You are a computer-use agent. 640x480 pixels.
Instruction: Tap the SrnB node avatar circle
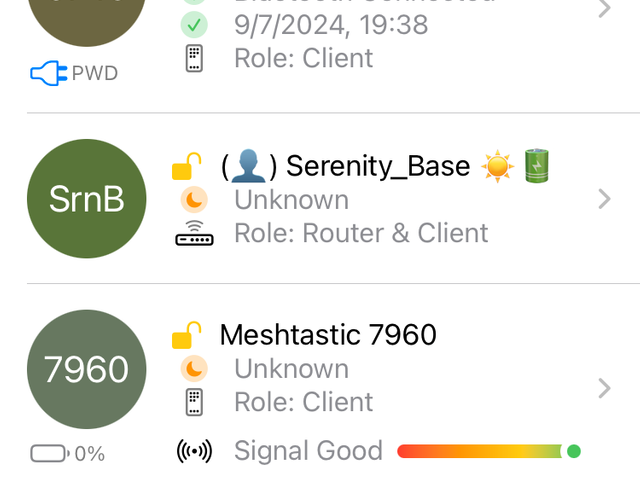pyautogui.click(x=87, y=199)
